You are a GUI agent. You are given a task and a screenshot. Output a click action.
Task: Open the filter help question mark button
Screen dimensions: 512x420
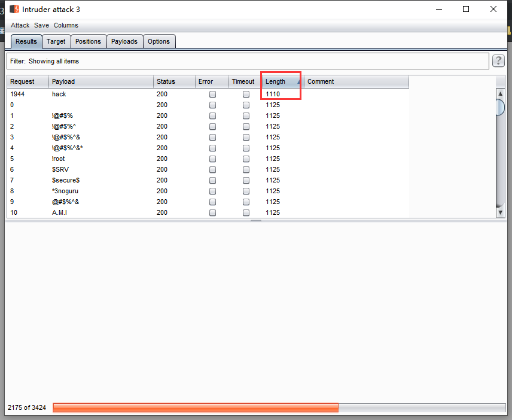pyautogui.click(x=498, y=61)
